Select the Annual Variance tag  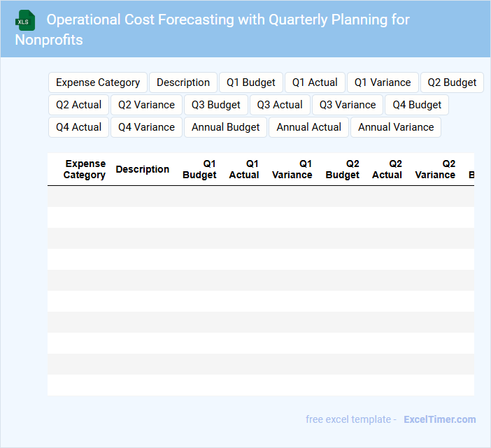pos(396,127)
